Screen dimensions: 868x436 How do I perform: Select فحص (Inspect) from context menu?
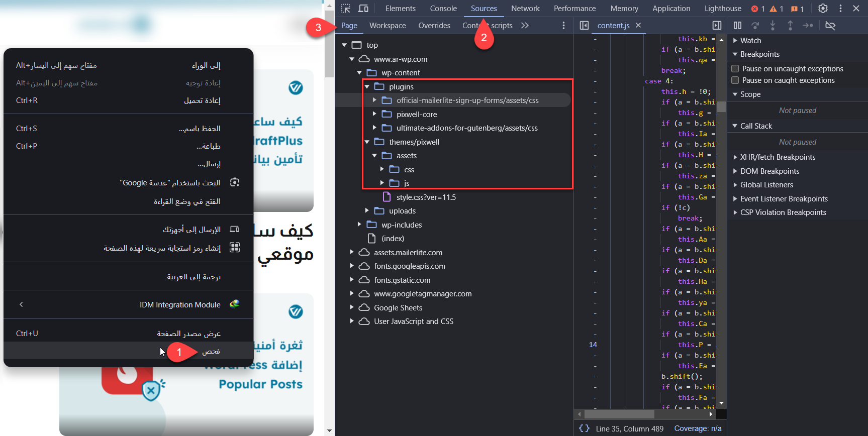tap(211, 352)
